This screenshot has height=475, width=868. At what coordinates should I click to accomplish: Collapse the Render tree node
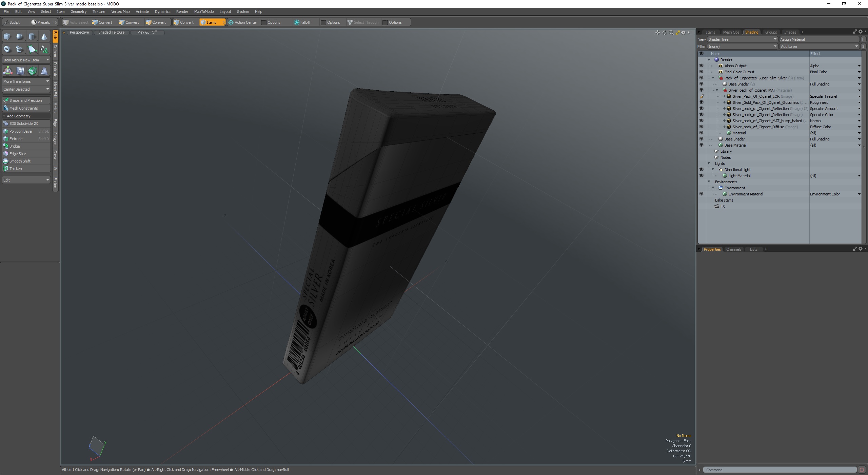point(709,60)
